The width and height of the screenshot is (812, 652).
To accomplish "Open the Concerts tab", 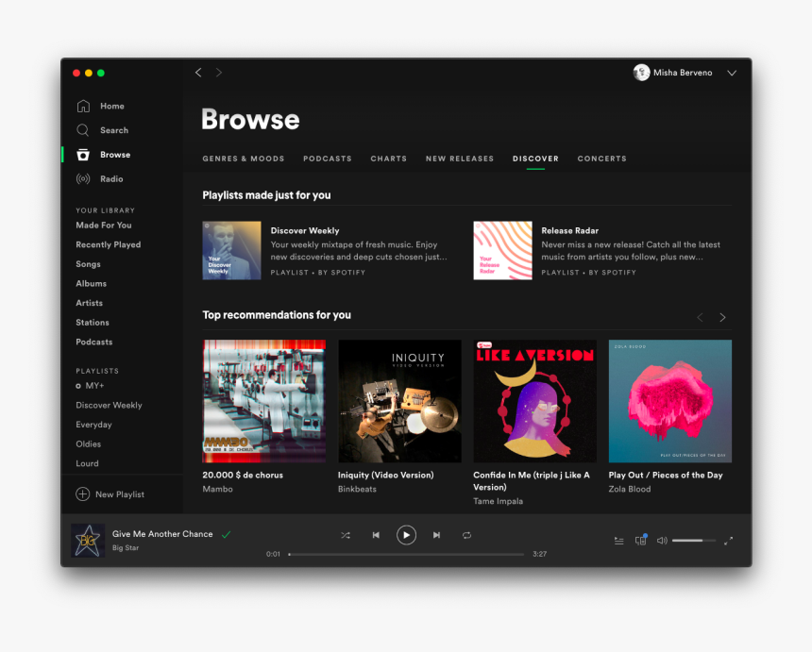I will click(601, 159).
